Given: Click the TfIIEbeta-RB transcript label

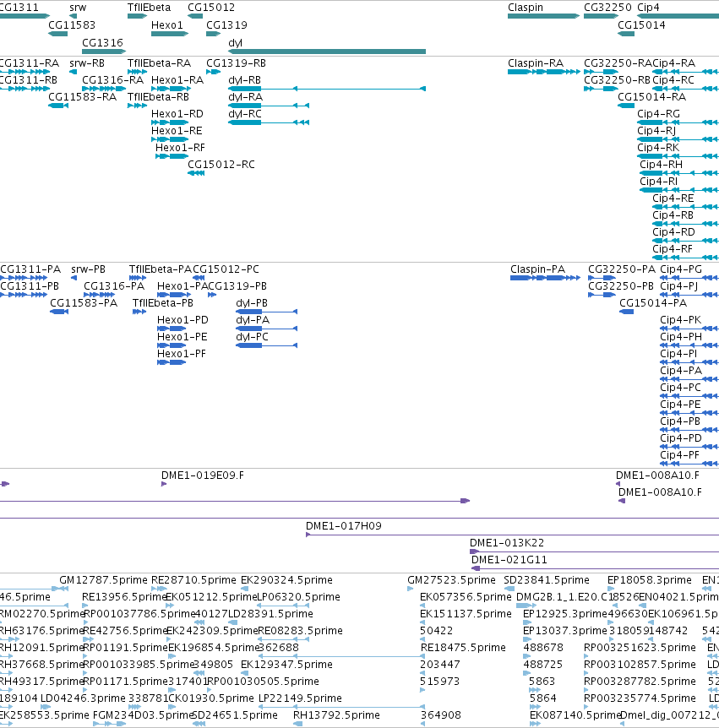Looking at the screenshot, I should click(x=158, y=97).
